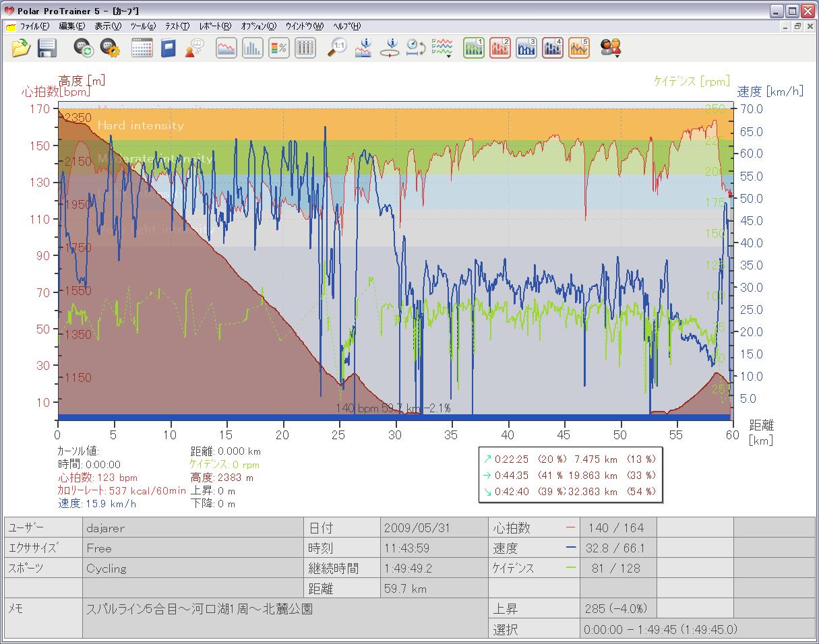The image size is (819, 644).
Task: Click cursor value 高度: 2383 m
Action: [222, 478]
